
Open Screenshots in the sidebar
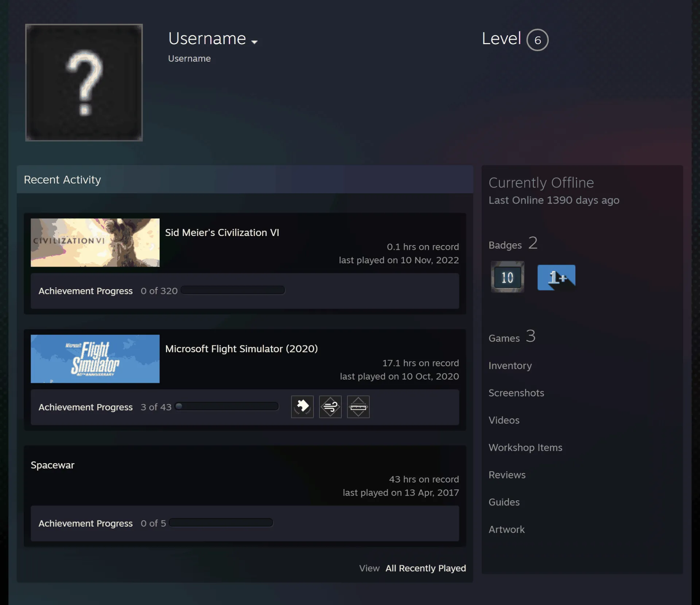coord(516,393)
